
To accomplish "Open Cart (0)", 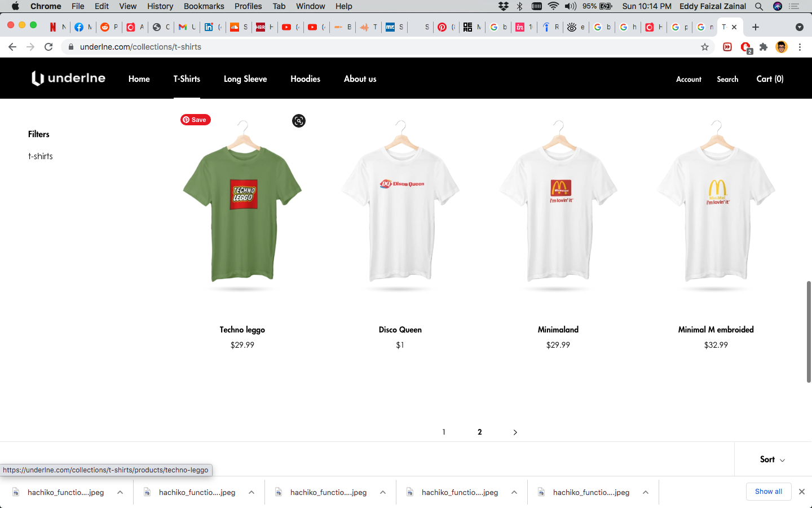I will (770, 79).
